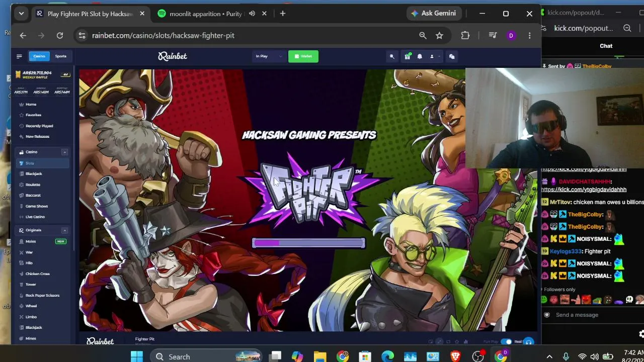
Task: Switch to the Sports tab
Action: click(x=61, y=56)
